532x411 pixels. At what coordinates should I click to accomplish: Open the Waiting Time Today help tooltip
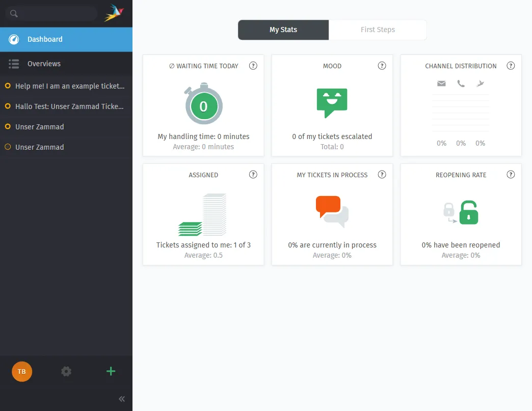pos(253,66)
